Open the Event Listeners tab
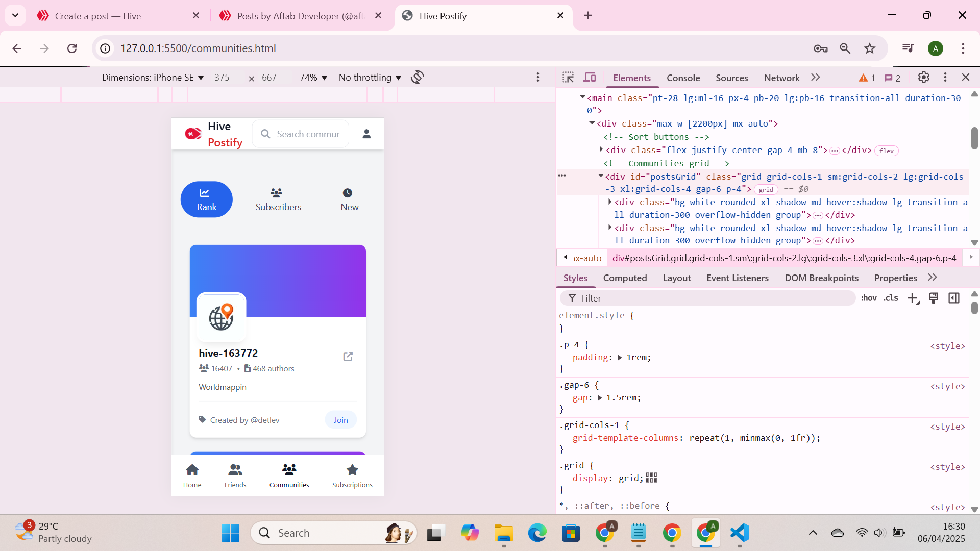The image size is (980, 551). [x=738, y=278]
